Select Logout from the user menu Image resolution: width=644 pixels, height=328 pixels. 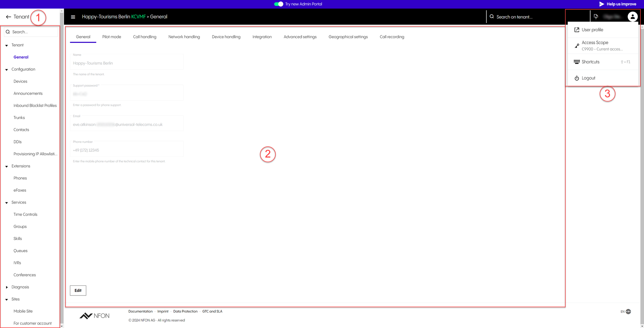coord(588,78)
